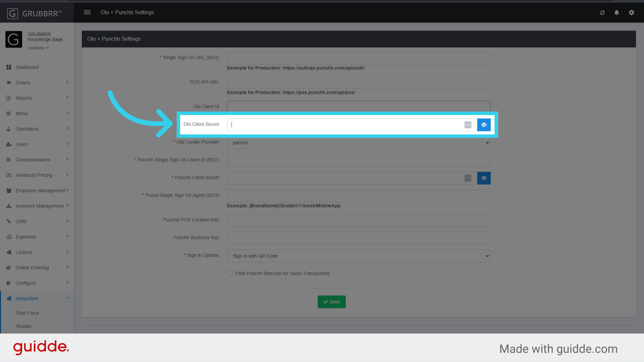The height and width of the screenshot is (362, 644).
Task: Click Punchh Single Sign On Client Id field
Action: click(359, 161)
